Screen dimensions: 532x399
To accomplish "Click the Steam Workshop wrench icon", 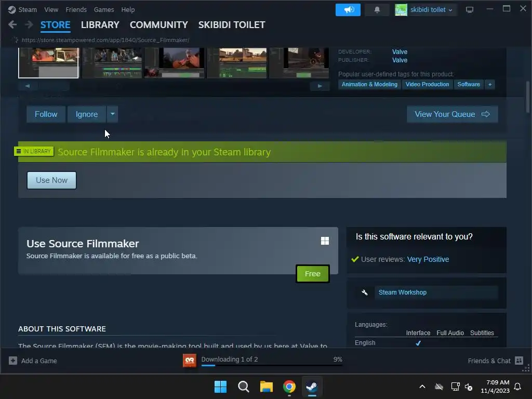I will point(365,292).
